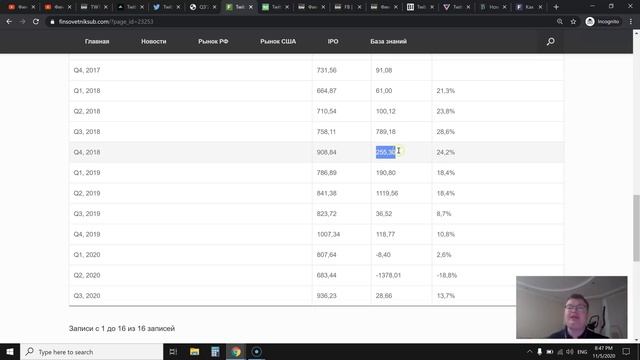Click the 24,2% cell

tap(445, 152)
